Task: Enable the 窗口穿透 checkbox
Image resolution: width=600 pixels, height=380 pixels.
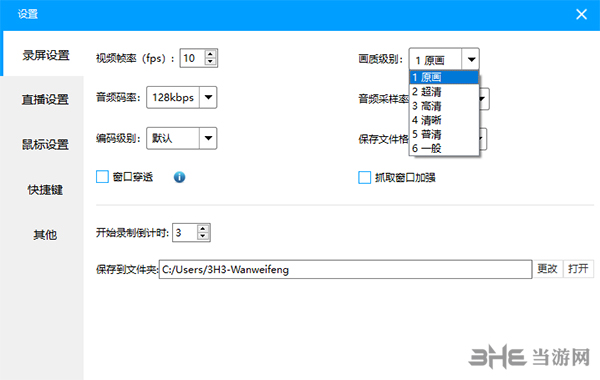Action: [102, 177]
